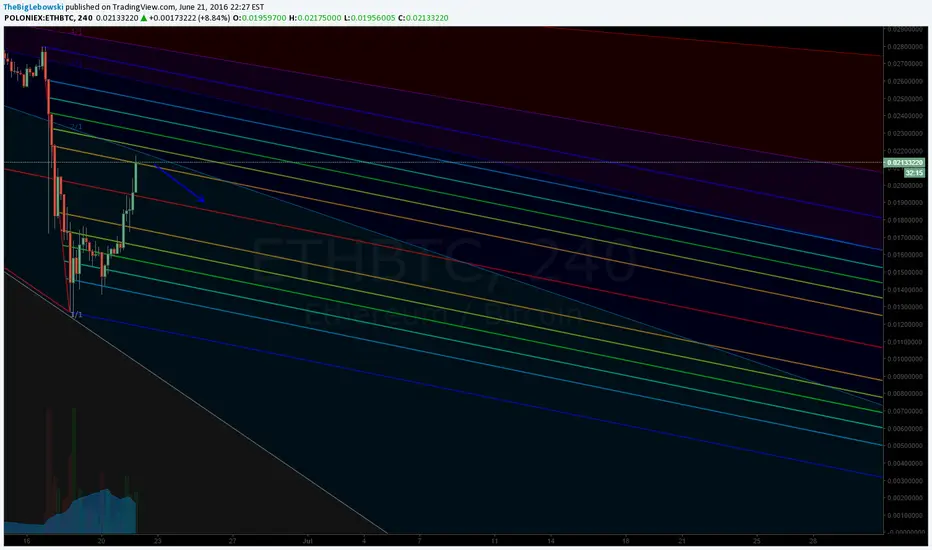Screen dimensions: 932x550
Task: Click the current price tag 0.02133220 on axis
Action: pos(905,162)
